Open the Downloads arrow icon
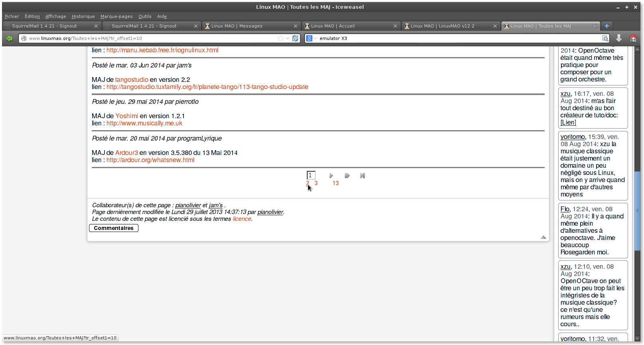 619,38
